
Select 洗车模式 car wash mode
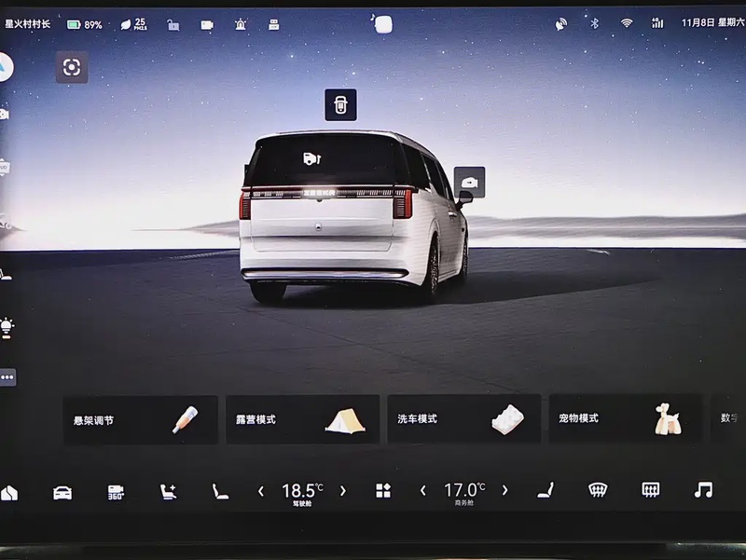(x=463, y=419)
